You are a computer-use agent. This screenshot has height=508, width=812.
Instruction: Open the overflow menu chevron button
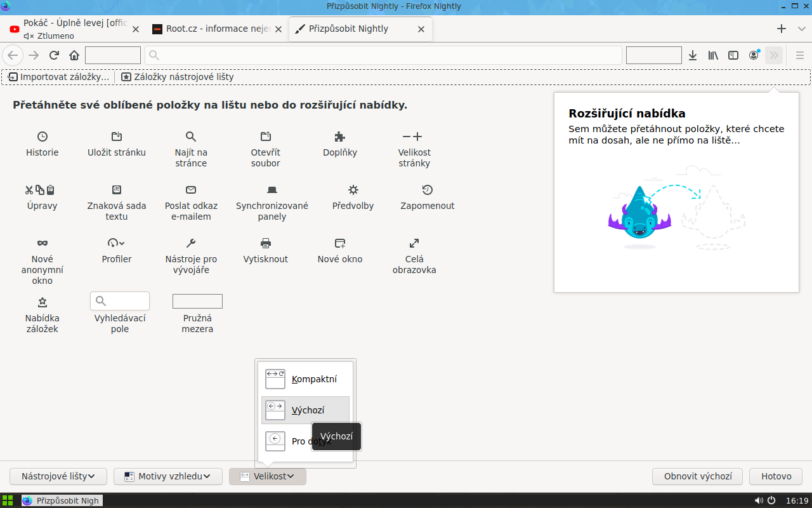[774, 55]
